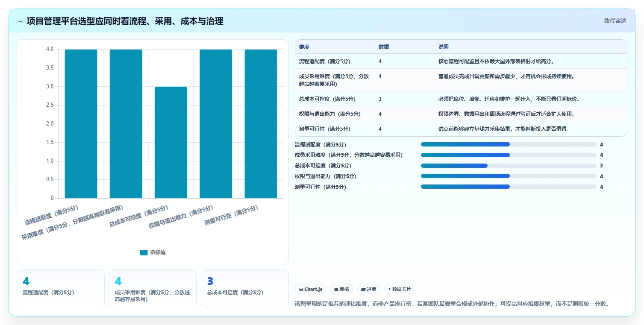
Task: Click the 权限与退出能力 bar in chart
Action: click(216, 124)
